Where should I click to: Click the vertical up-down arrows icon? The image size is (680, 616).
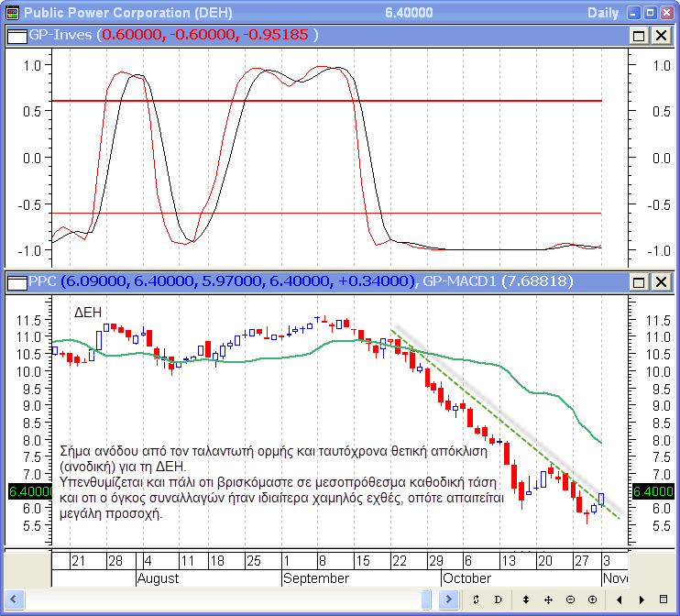pyautogui.click(x=525, y=599)
